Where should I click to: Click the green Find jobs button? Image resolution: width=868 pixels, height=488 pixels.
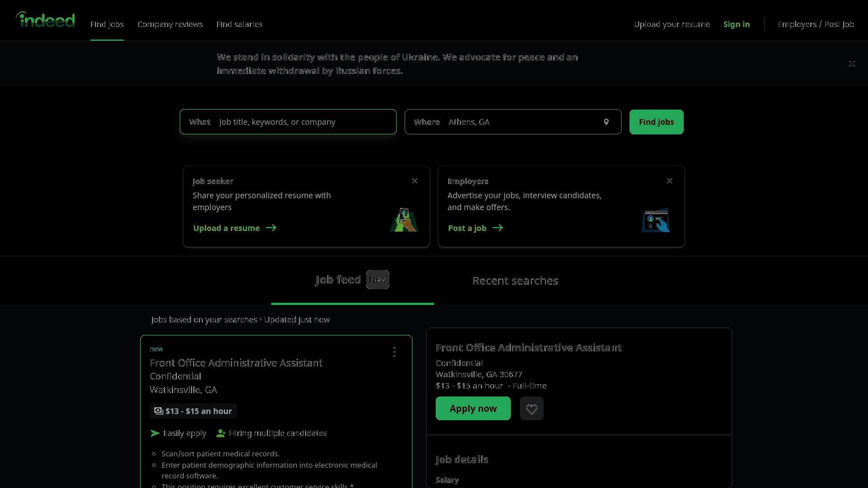tap(657, 122)
